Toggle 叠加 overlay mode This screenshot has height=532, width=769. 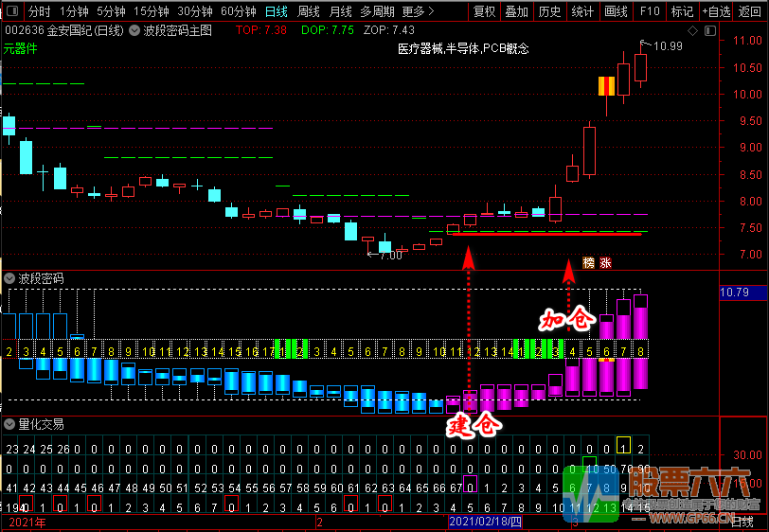516,11
